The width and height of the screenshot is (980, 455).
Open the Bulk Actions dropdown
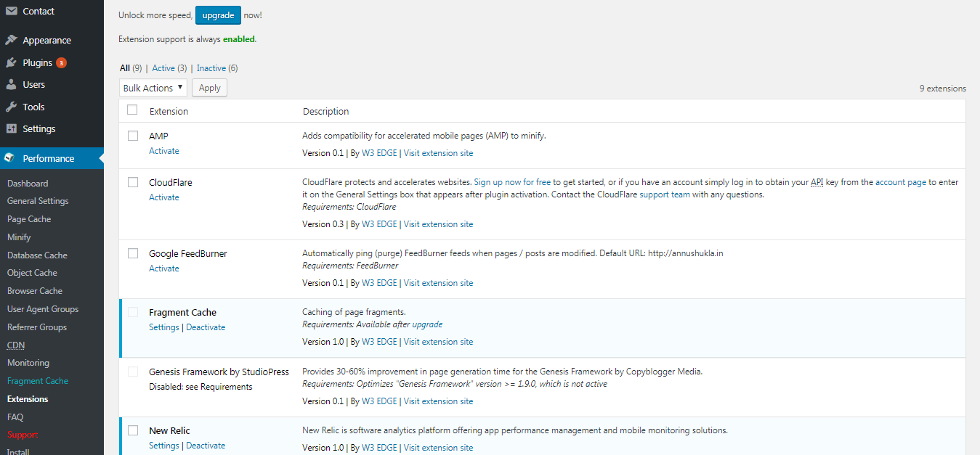tap(153, 88)
